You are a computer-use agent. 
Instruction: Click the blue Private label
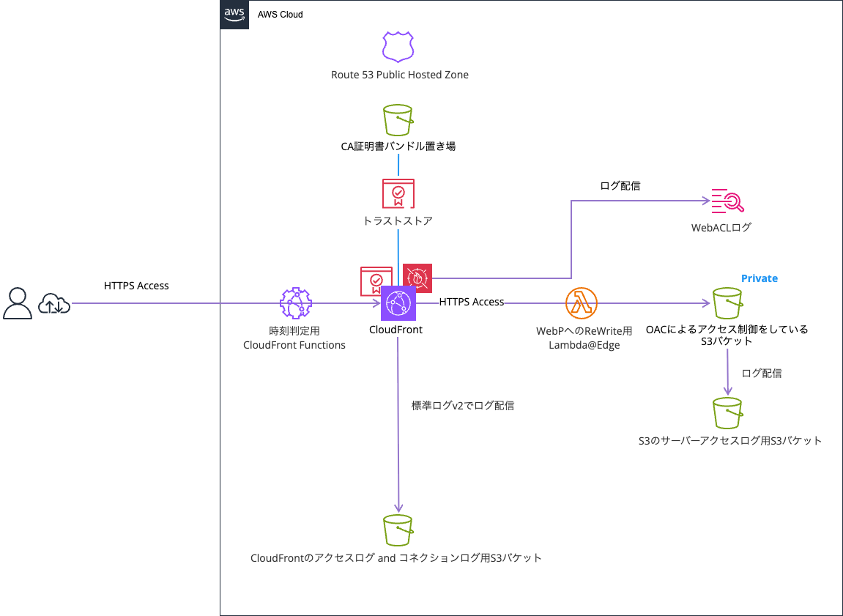[759, 278]
